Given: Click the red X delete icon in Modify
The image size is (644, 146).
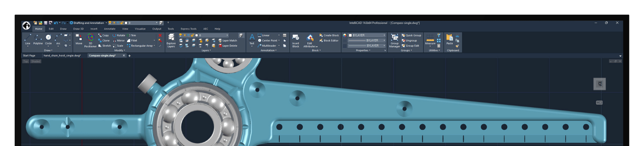Looking at the screenshot, I should [160, 35].
